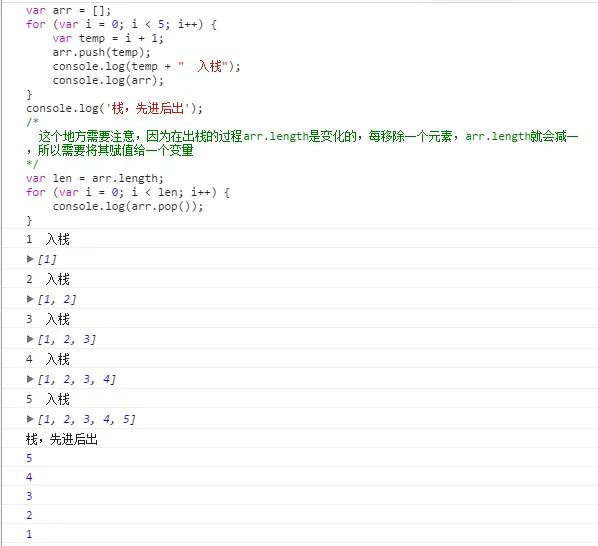The height and width of the screenshot is (546, 598).
Task: Click the '4 入栈' console line
Action: (48, 359)
